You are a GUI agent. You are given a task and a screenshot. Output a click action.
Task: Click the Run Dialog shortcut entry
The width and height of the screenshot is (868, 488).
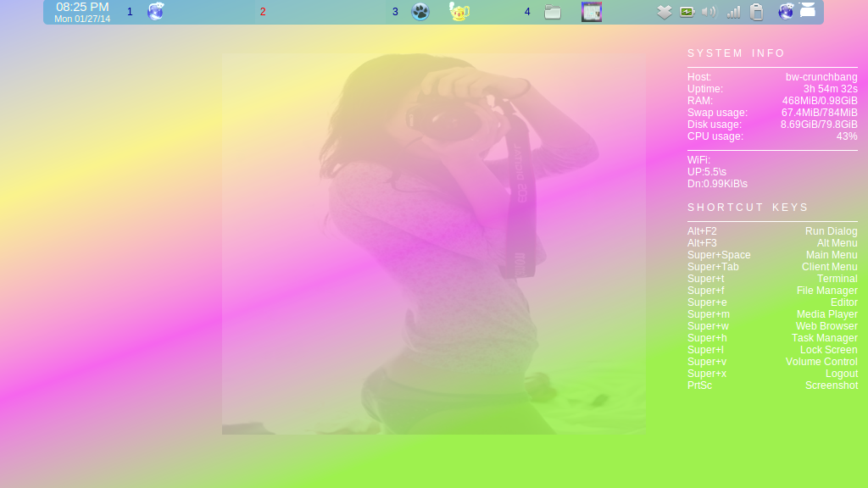click(x=771, y=230)
